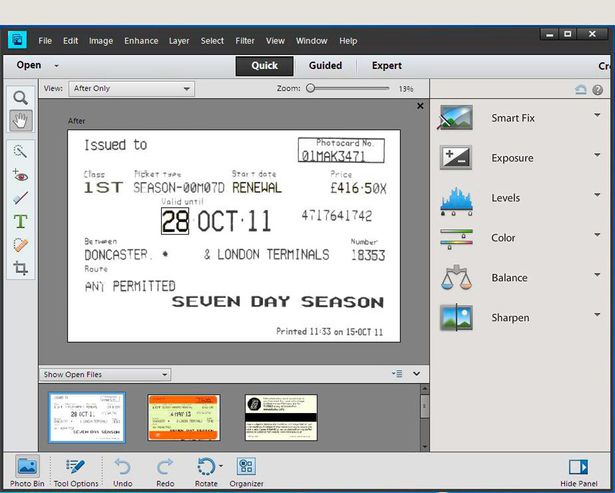
Task: Click the photo bin scroll-down arrow
Action: click(x=424, y=447)
